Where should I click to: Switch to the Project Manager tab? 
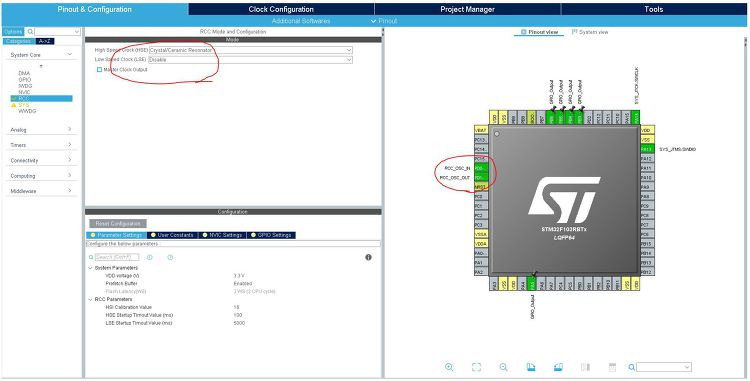coord(467,9)
